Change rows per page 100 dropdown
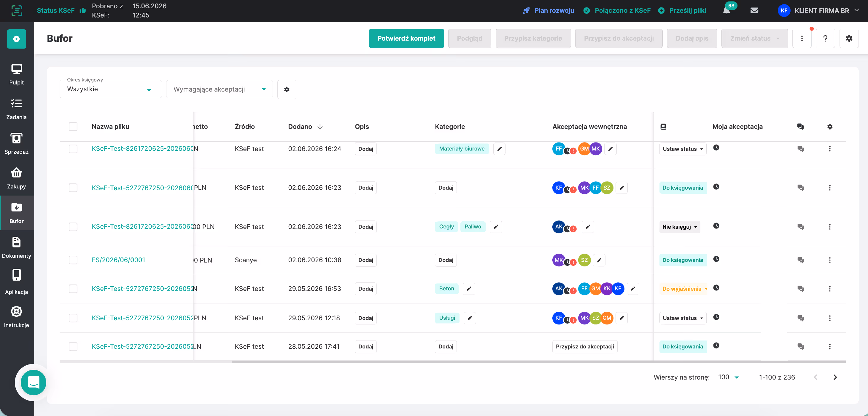Viewport: 868px width, 416px height. (729, 377)
